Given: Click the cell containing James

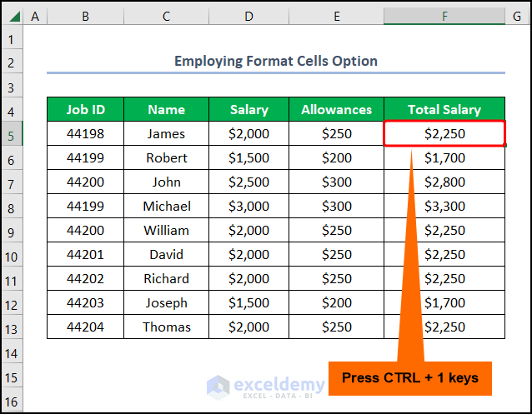Looking at the screenshot, I should click(x=166, y=134).
